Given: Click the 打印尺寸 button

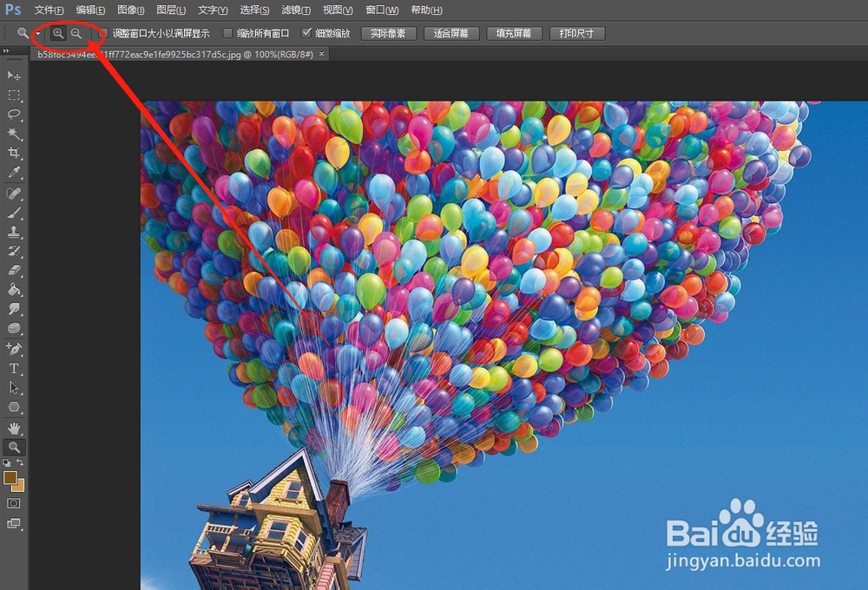Looking at the screenshot, I should (x=577, y=33).
